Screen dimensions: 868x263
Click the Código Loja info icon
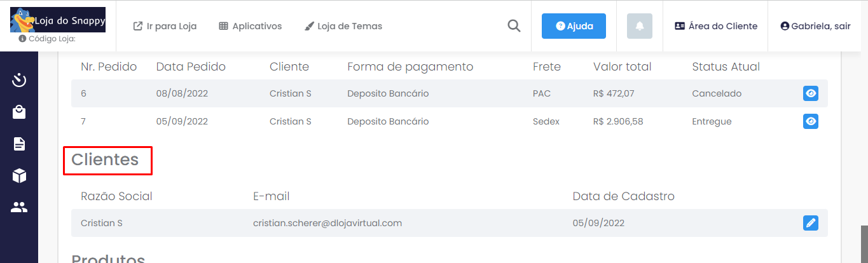[x=23, y=39]
